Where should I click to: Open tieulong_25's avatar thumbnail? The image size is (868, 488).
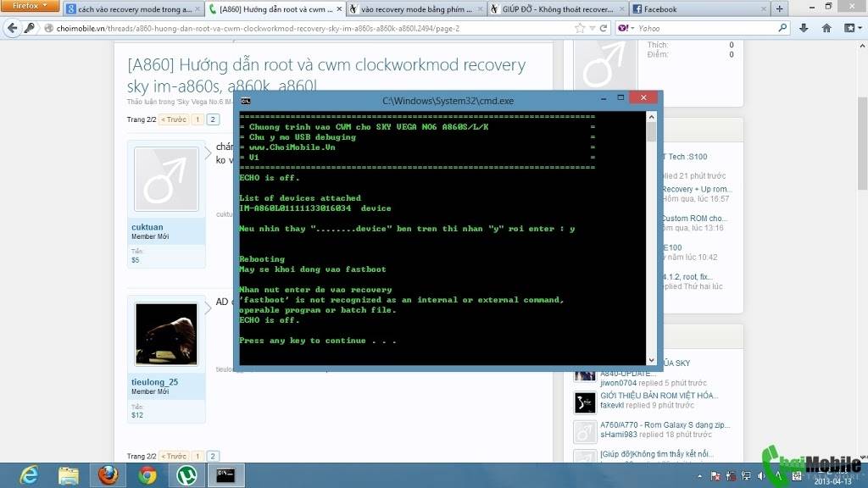point(166,334)
